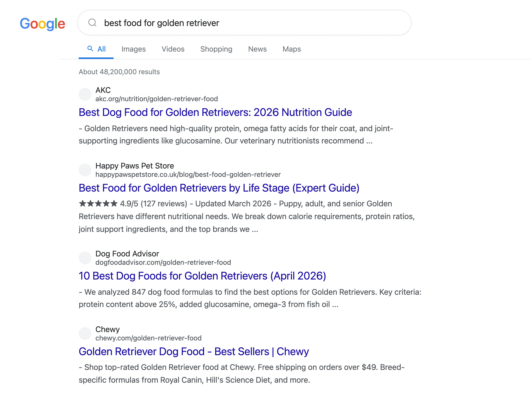Open the AKC nutrition guide result
Viewport: 531px width, 420px height.
pyautogui.click(x=215, y=112)
